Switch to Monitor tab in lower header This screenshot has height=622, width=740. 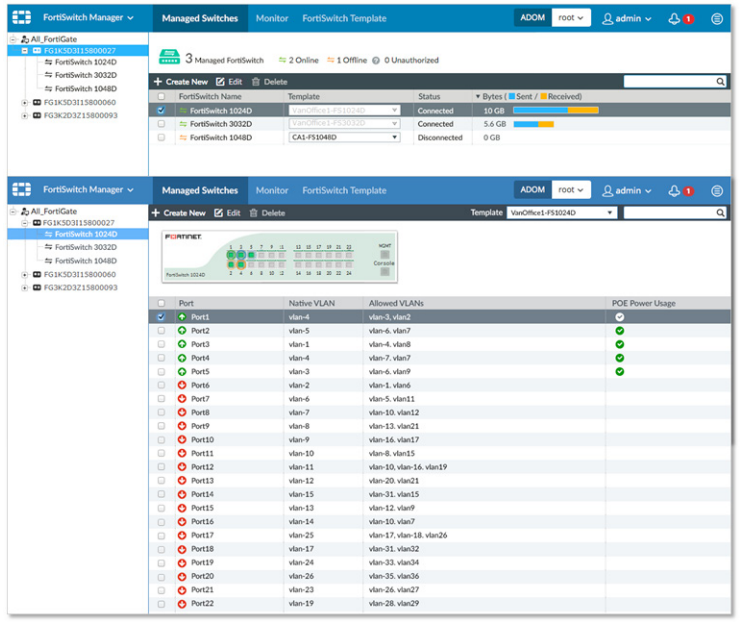tap(272, 191)
